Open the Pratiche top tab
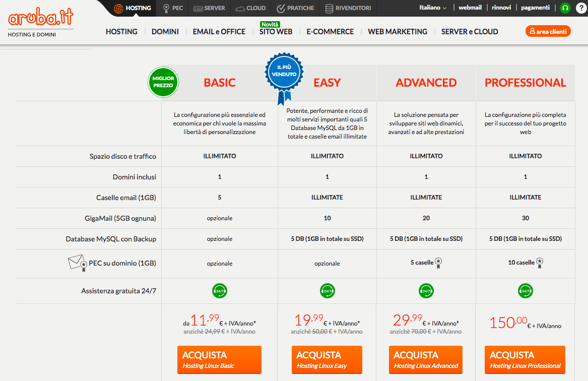Viewport: 588px width, 381px height. 295,8
